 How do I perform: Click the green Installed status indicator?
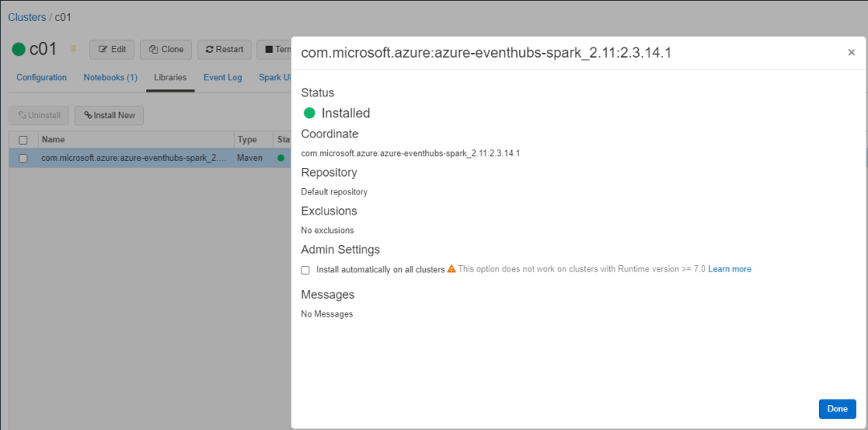point(309,113)
